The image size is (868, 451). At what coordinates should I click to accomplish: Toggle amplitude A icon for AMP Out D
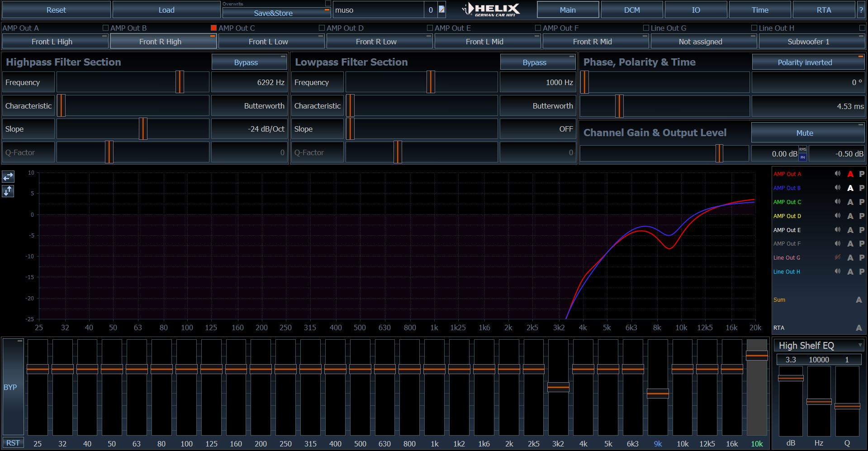coord(850,216)
